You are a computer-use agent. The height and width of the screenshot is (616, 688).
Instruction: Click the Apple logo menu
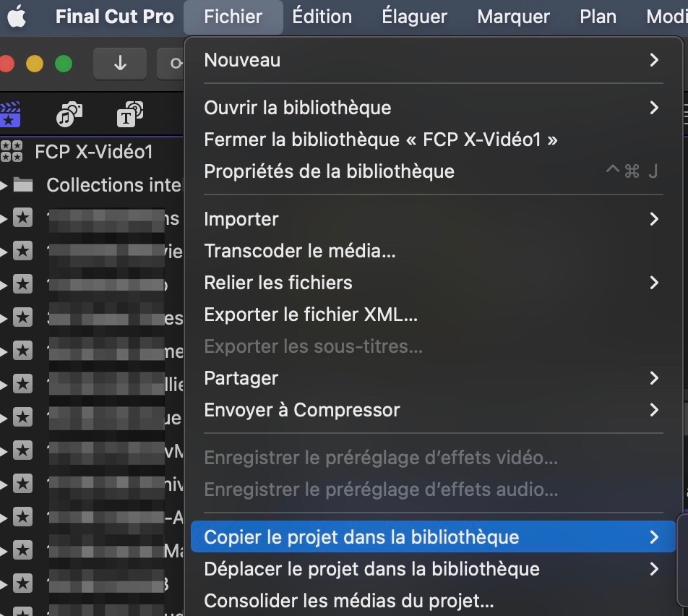17,17
